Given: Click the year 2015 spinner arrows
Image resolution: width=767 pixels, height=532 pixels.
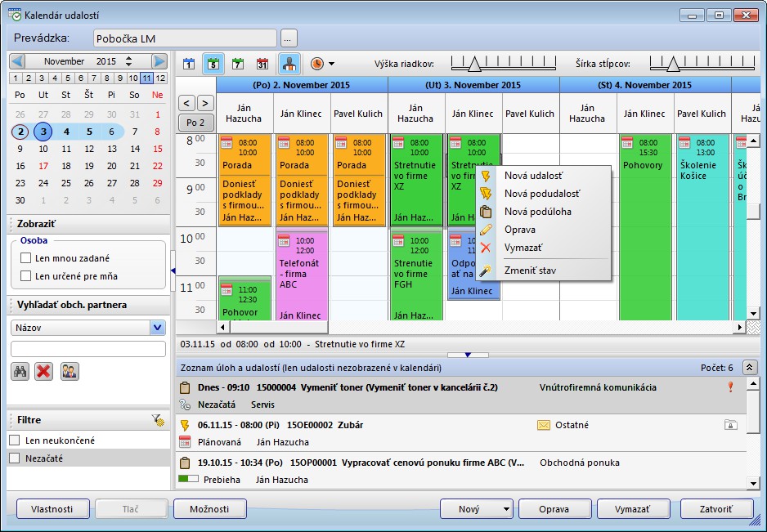Looking at the screenshot, I should click(x=128, y=61).
